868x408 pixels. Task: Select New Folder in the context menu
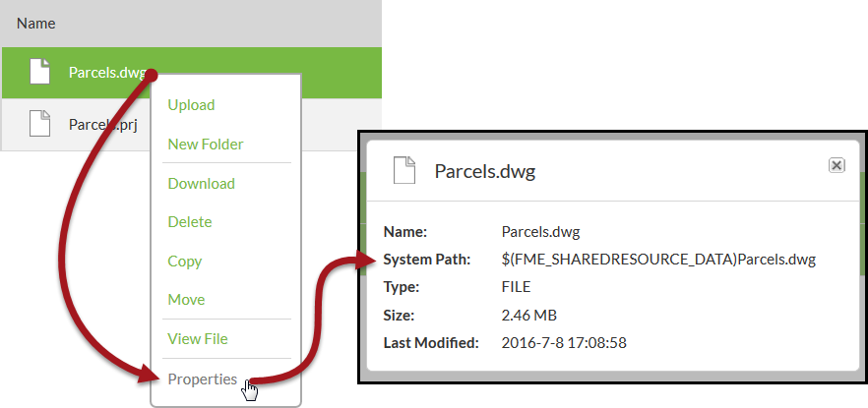point(206,145)
